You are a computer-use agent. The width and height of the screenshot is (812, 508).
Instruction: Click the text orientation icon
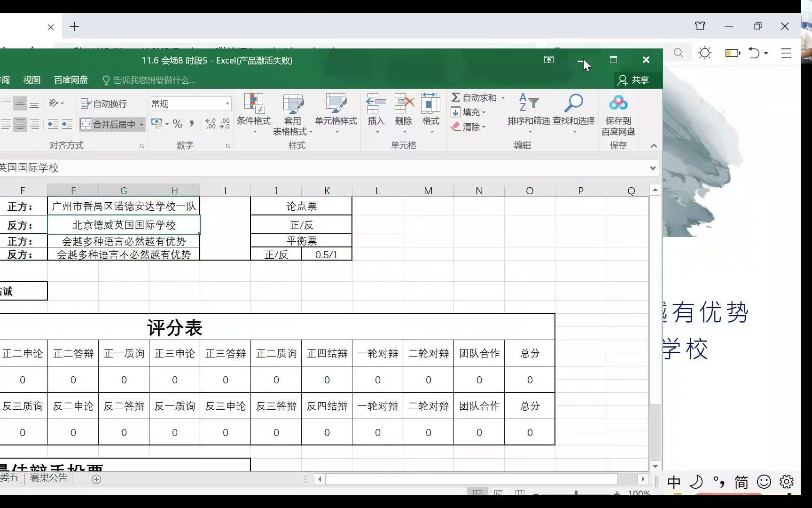pos(54,103)
